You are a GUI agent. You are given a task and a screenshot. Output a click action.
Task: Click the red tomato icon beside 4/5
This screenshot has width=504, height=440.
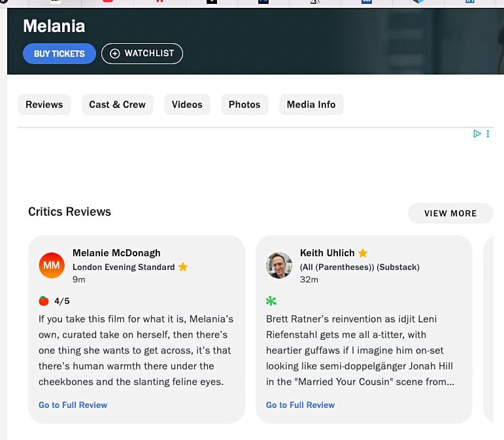coord(44,301)
